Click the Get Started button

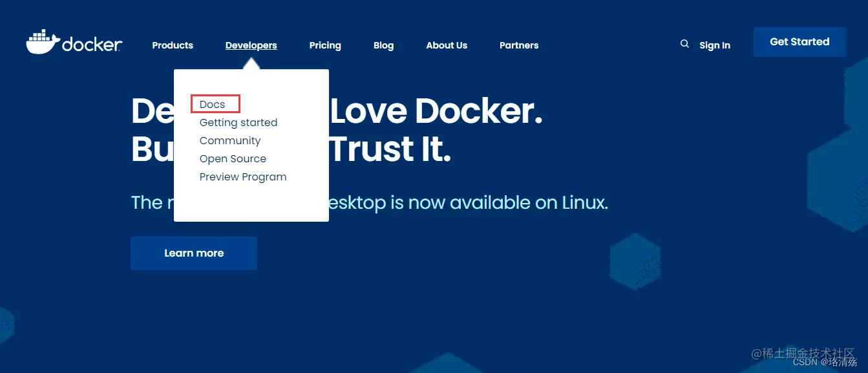click(799, 42)
